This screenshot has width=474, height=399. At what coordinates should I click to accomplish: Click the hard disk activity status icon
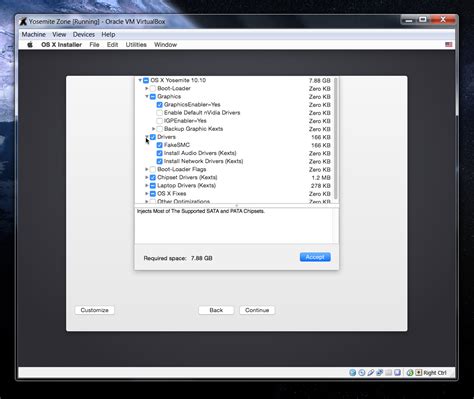pos(352,373)
